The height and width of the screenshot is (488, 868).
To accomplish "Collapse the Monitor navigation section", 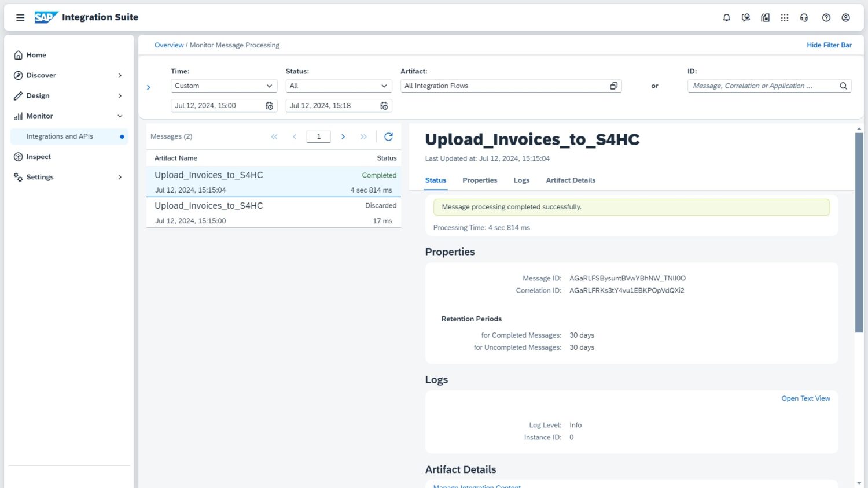I will [x=120, y=116].
